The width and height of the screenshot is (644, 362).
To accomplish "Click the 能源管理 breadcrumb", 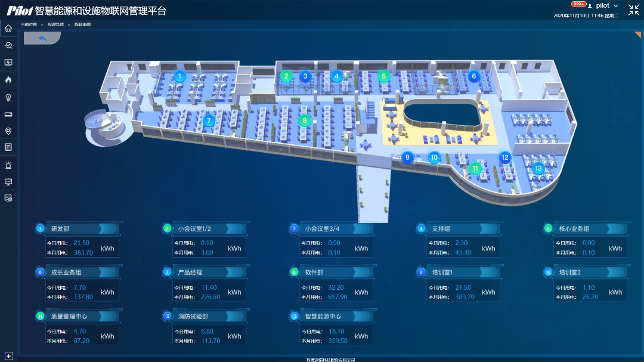I will 55,24.
